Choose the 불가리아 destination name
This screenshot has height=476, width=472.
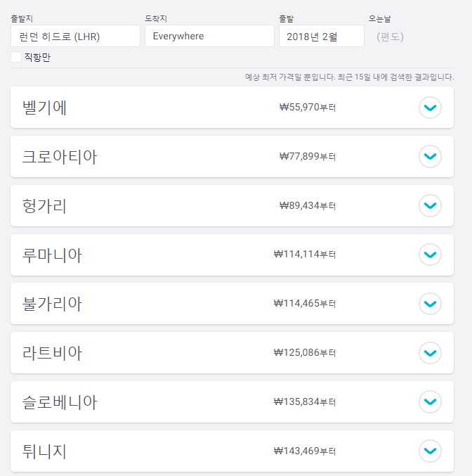click(x=53, y=304)
